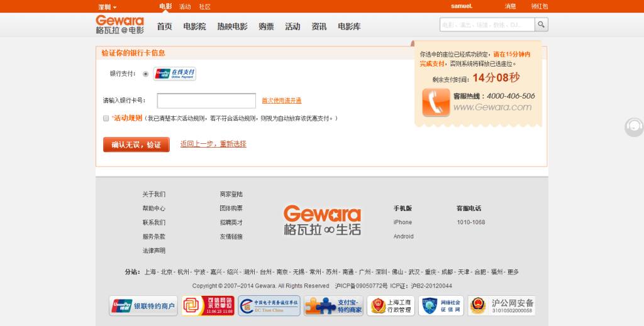Focus the bank card number field
The image size is (644, 326).
[206, 101]
